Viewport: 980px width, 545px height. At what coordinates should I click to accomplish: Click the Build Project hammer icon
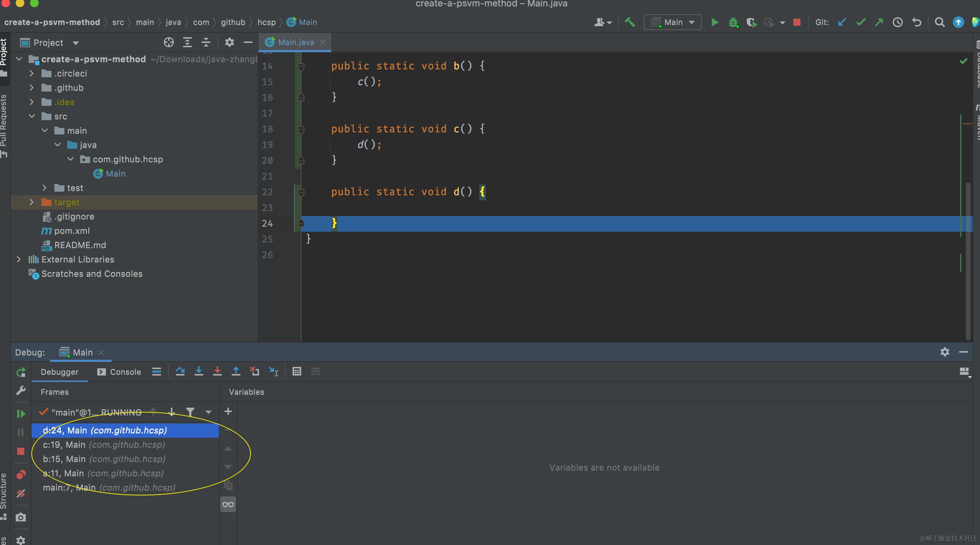click(629, 23)
